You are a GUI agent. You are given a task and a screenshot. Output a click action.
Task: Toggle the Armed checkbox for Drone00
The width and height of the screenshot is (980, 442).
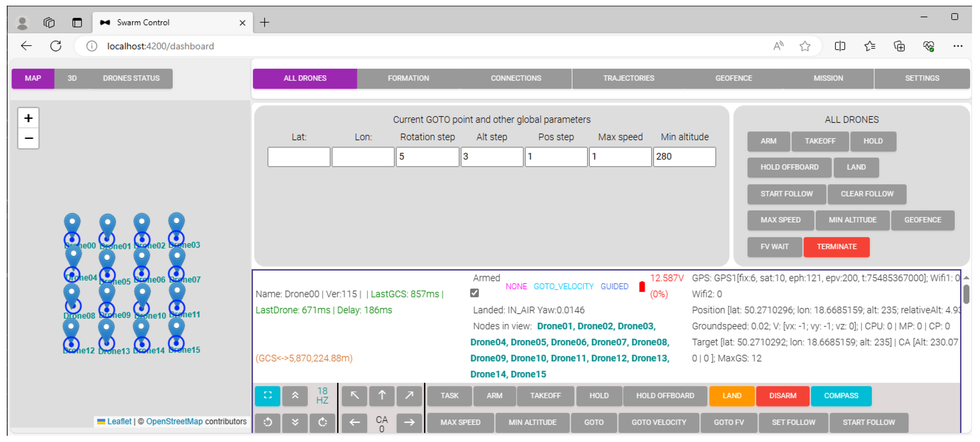(474, 293)
